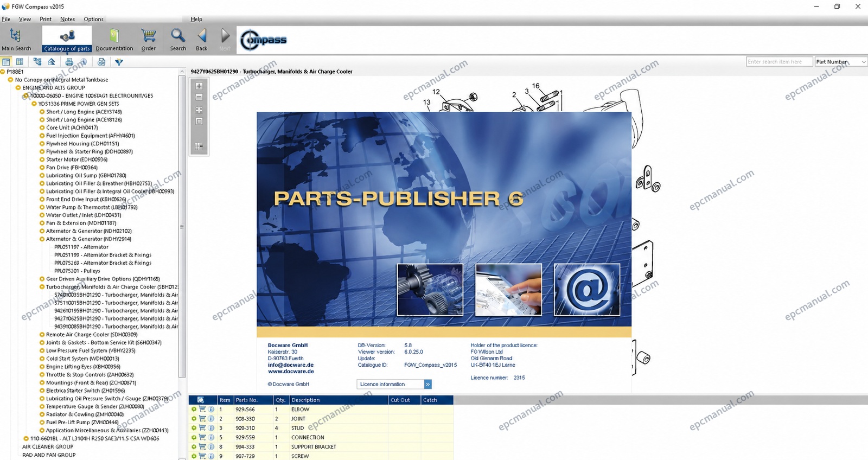The width and height of the screenshot is (868, 460).
Task: Open Main Search from the toolbar
Action: (x=16, y=40)
